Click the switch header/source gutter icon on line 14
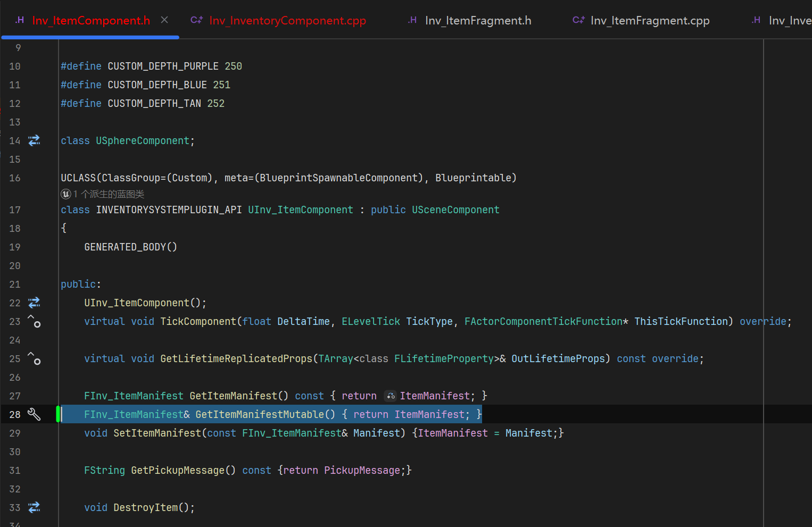This screenshot has height=527, width=812. point(34,140)
